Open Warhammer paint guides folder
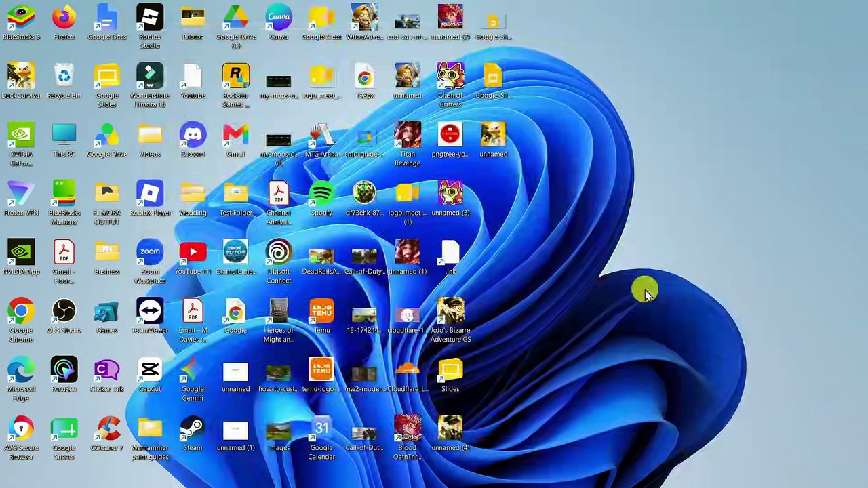 (150, 428)
